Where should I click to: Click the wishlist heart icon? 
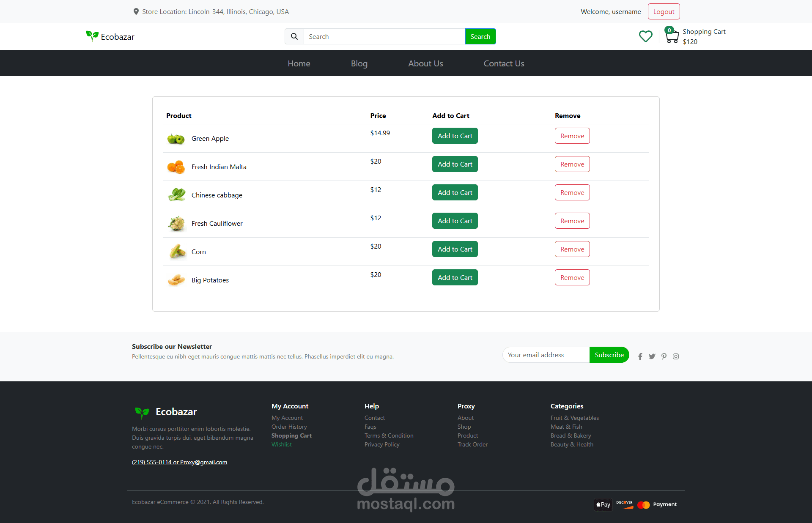[x=645, y=36]
